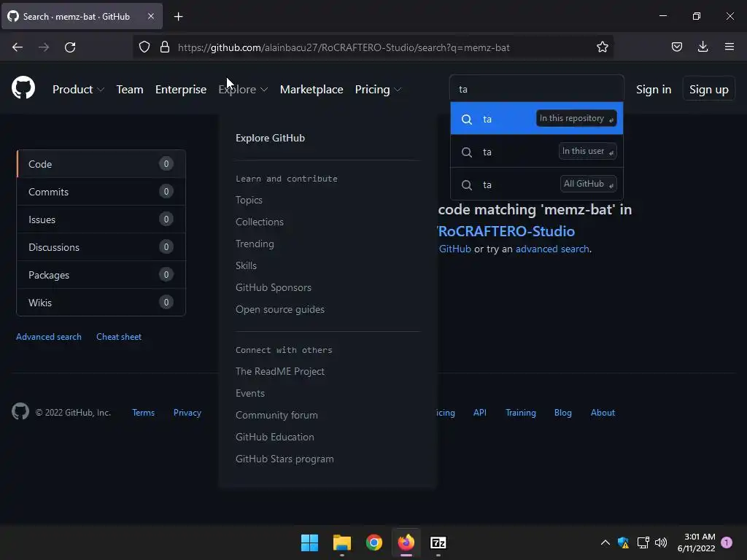Open RoCRAFTERO-Studio repository link
Screen dimensions: 747x560
click(506, 231)
